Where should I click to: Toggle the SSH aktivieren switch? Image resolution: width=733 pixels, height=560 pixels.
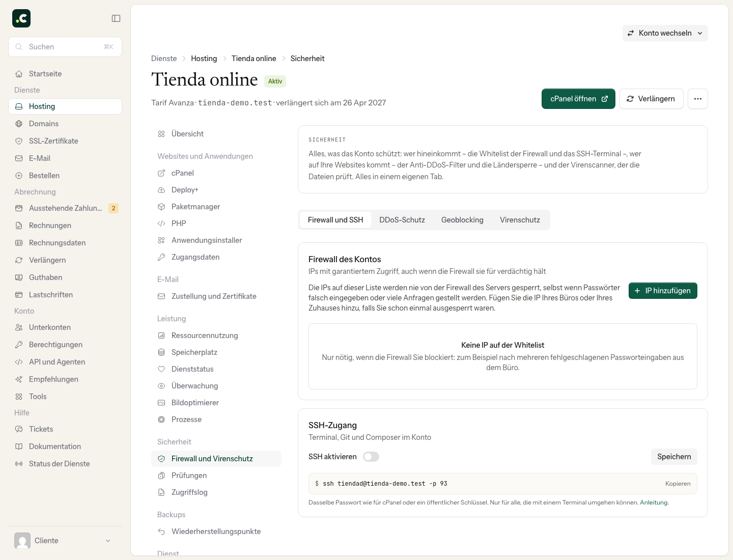click(x=371, y=457)
